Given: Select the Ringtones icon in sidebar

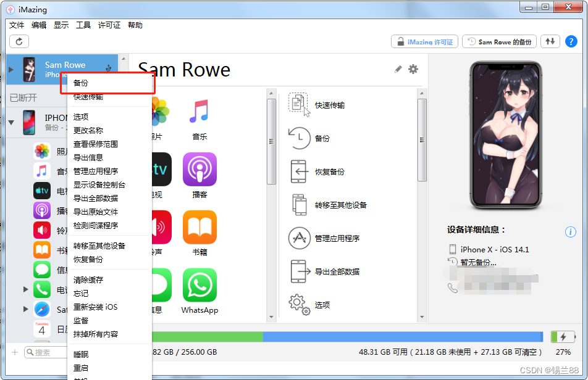Looking at the screenshot, I should coord(42,230).
